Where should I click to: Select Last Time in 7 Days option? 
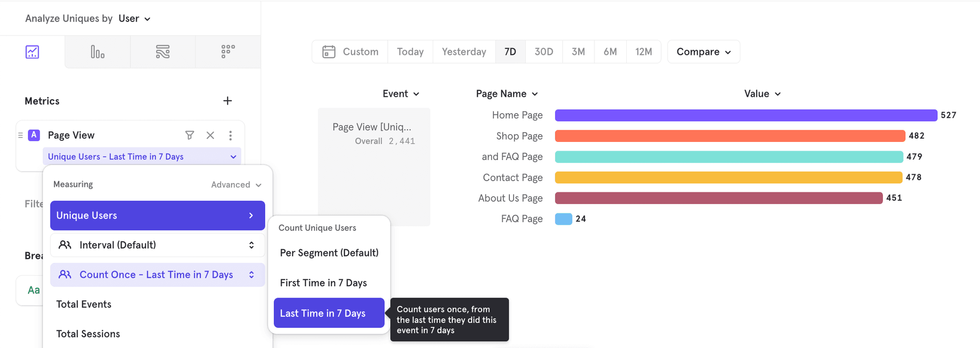(323, 313)
